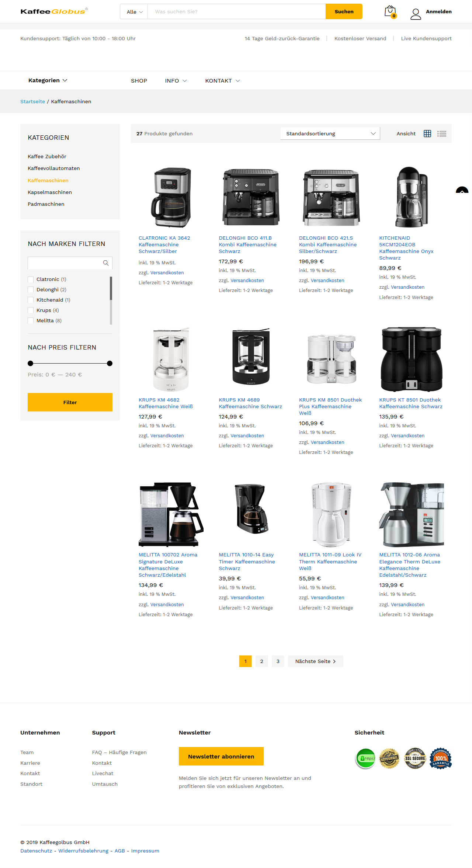Open the Standardsortierung sorting dropdown

(x=330, y=133)
